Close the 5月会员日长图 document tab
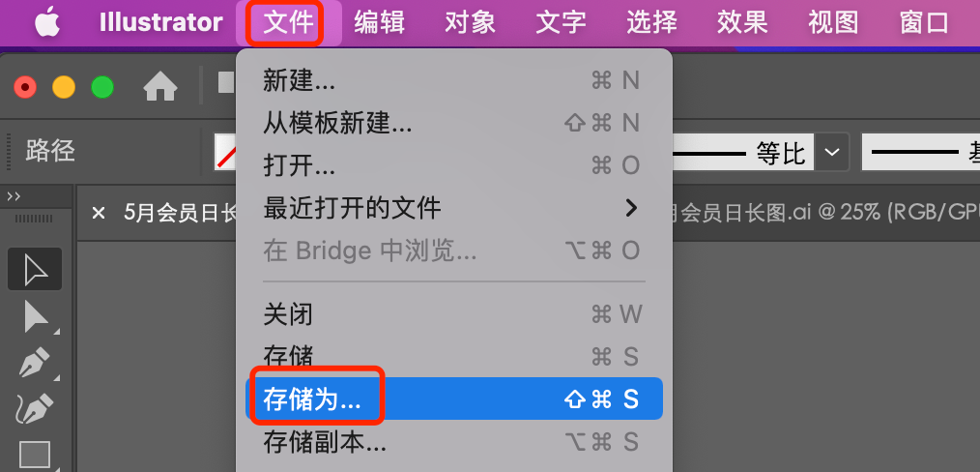Image resolution: width=980 pixels, height=472 pixels. [99, 213]
